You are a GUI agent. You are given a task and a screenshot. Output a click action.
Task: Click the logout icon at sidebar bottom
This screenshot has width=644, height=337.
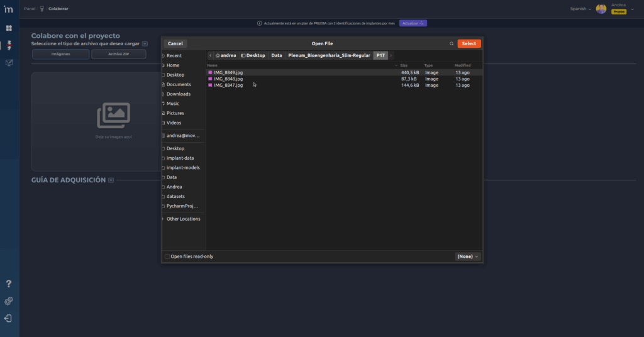(8, 319)
